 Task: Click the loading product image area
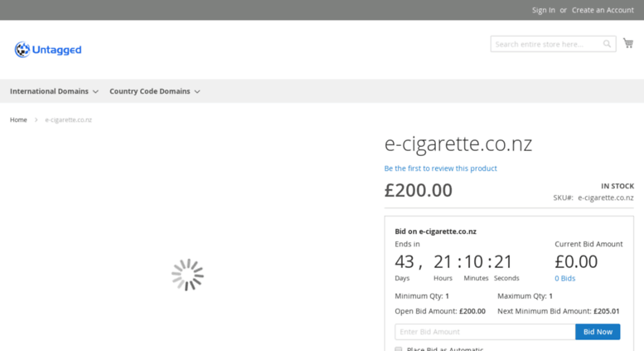(x=187, y=275)
